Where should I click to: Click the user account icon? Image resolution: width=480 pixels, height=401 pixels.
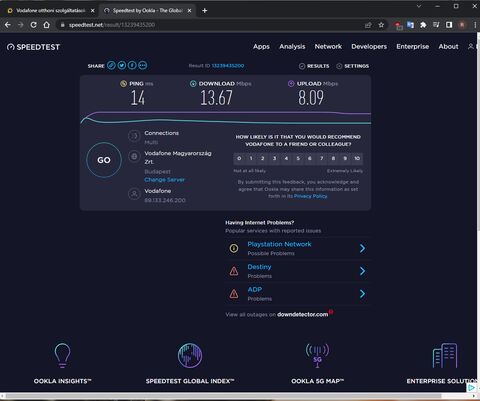click(471, 47)
